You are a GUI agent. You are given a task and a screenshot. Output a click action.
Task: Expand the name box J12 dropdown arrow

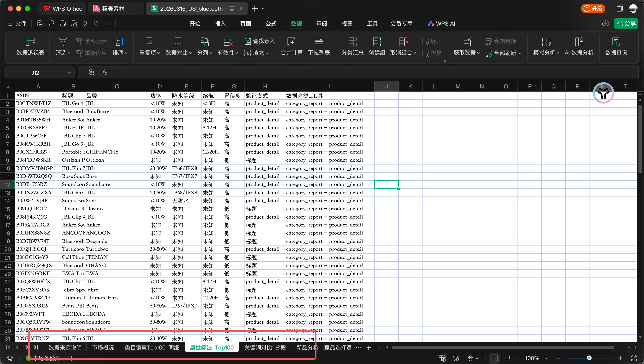69,72
